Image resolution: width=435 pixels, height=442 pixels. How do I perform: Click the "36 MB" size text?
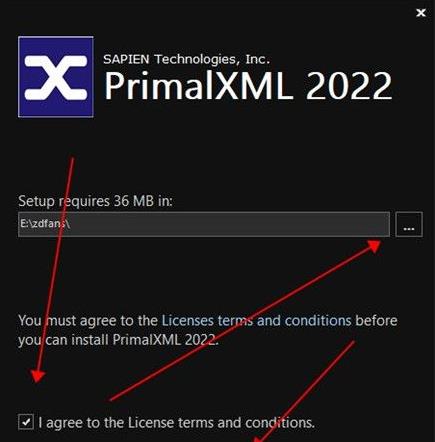134,201
